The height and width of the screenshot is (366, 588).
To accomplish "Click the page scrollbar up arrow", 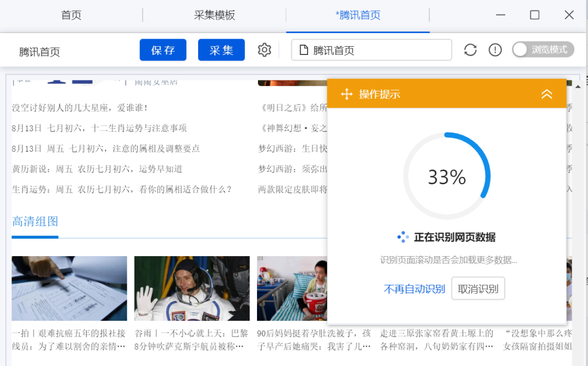I will 578,86.
